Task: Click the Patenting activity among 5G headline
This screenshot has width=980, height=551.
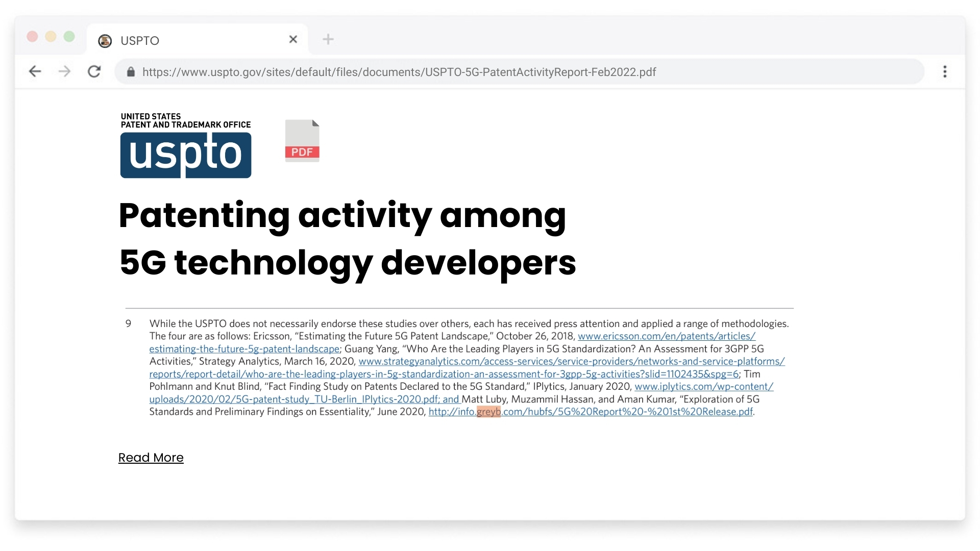Action: coord(348,239)
